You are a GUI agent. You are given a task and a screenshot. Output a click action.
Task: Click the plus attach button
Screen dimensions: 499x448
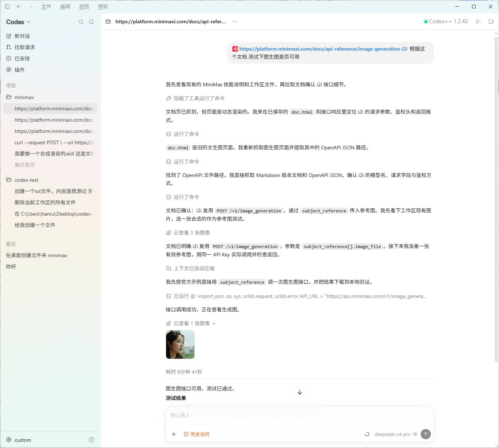coord(174,434)
